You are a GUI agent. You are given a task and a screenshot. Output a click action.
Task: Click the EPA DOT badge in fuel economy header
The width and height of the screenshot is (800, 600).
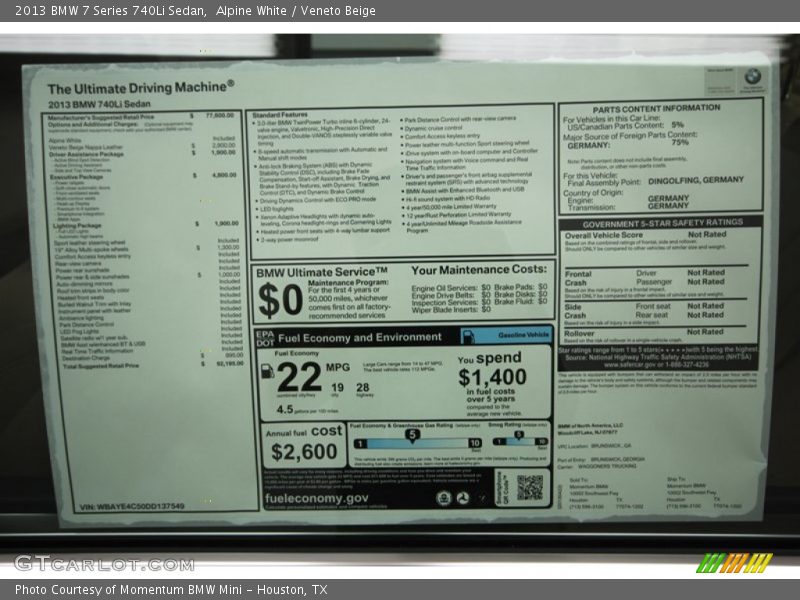coord(264,337)
